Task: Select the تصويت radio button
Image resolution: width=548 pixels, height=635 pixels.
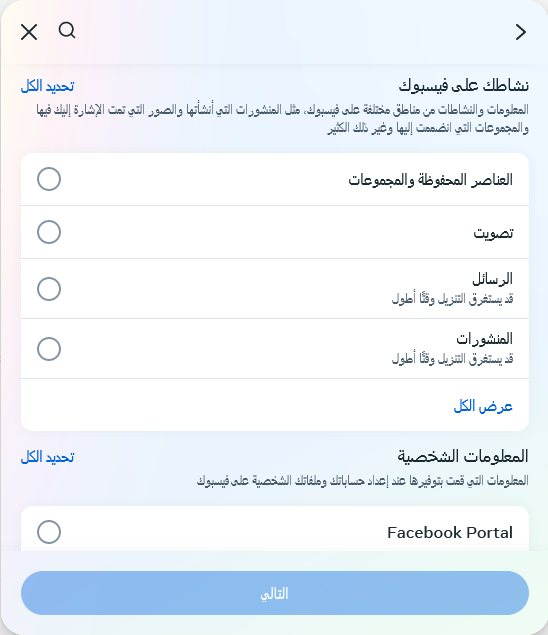Action: click(49, 232)
